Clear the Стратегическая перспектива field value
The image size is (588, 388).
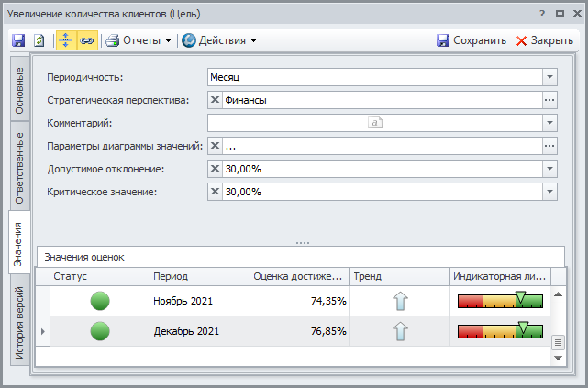coord(215,101)
